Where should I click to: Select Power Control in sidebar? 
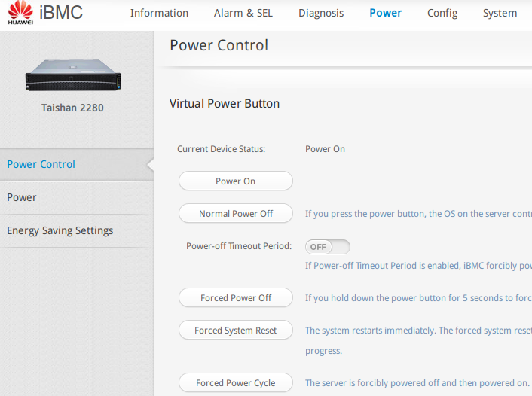coord(77,164)
